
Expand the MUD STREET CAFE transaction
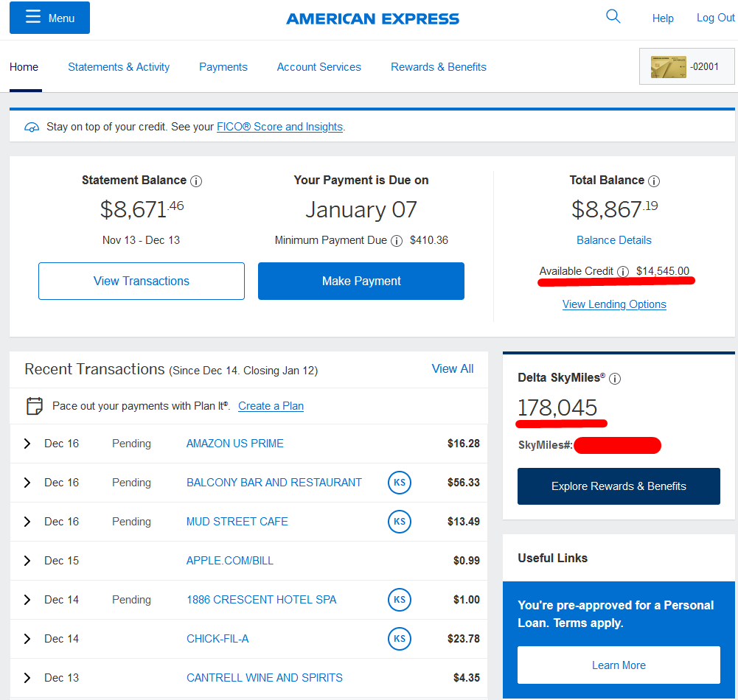(27, 522)
